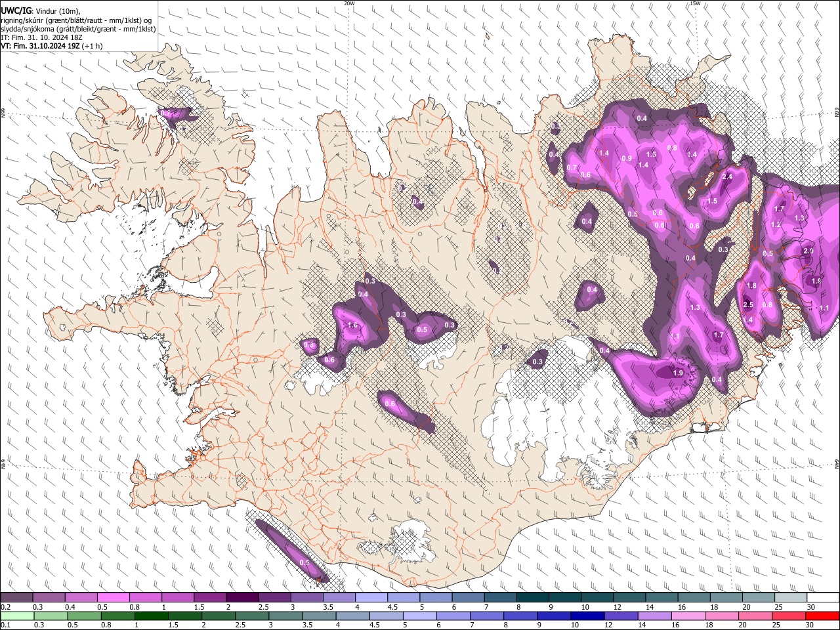Screen dimensions: 840x630
Task: Click the pale grey snow swatch between 25 and 30
Action: point(790,598)
